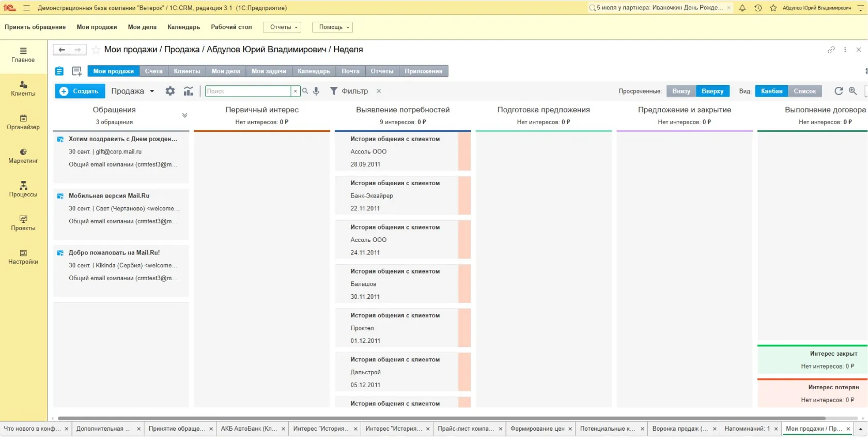The width and height of the screenshot is (868, 442).
Task: Set overdue items to Внизу
Action: [x=681, y=91]
